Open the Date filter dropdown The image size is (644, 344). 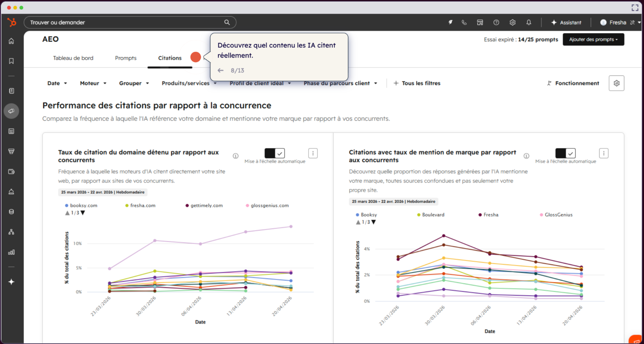click(x=57, y=83)
